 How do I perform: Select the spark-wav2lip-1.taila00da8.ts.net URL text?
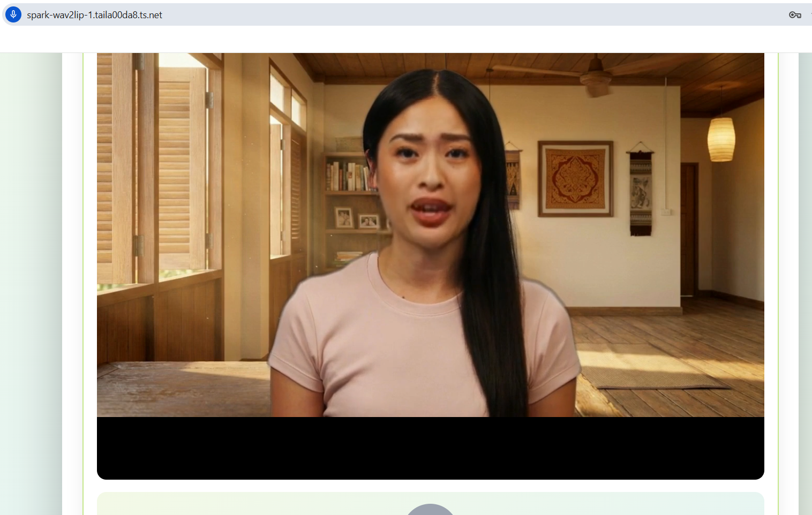pyautogui.click(x=94, y=15)
